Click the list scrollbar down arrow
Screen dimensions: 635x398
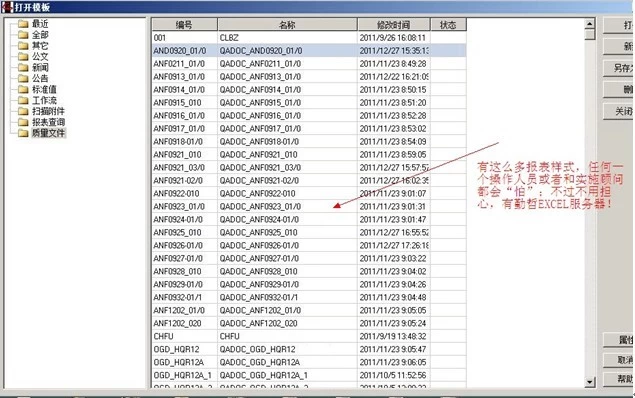click(590, 381)
